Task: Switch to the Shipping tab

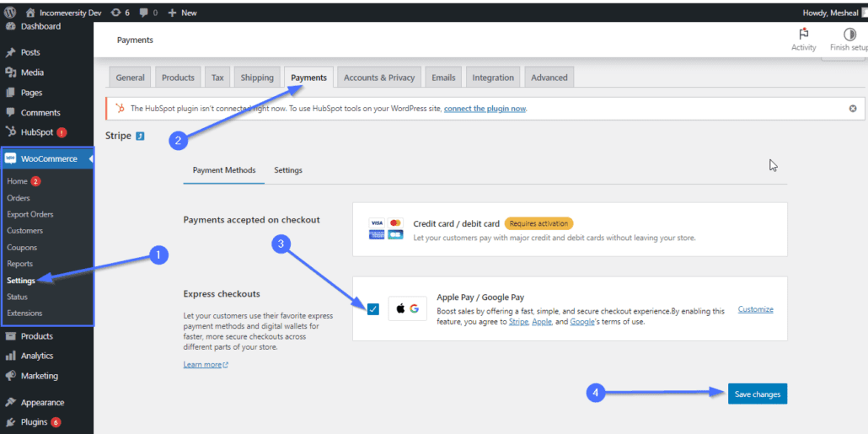Action: (257, 78)
